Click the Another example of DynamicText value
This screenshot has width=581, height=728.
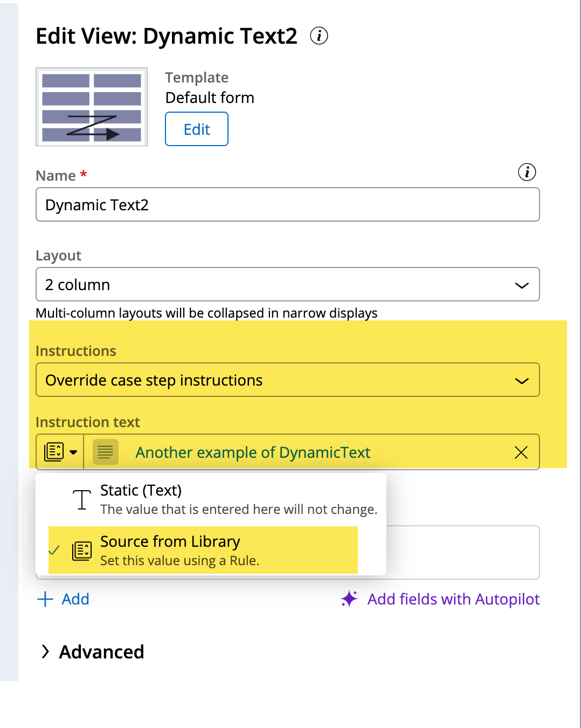click(x=253, y=452)
